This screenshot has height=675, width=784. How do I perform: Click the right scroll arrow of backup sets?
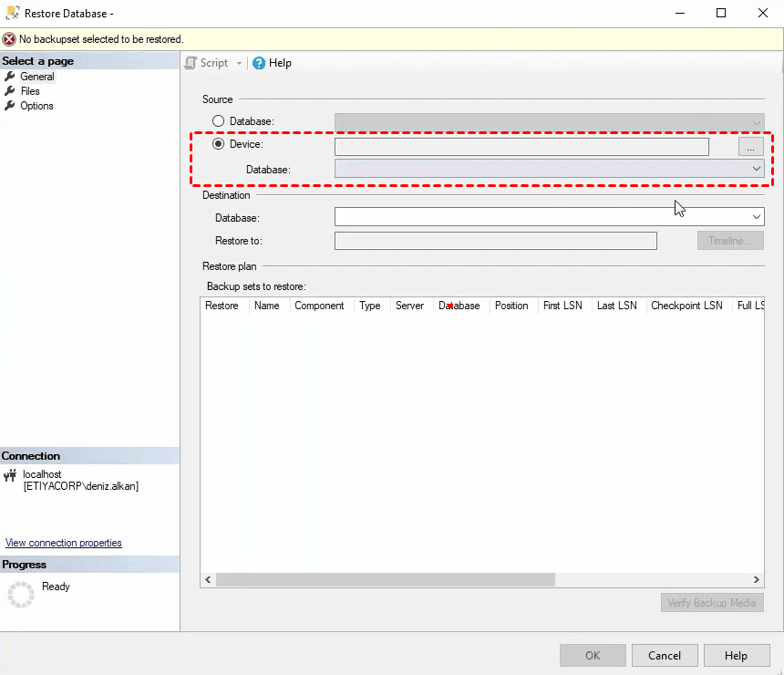[757, 579]
